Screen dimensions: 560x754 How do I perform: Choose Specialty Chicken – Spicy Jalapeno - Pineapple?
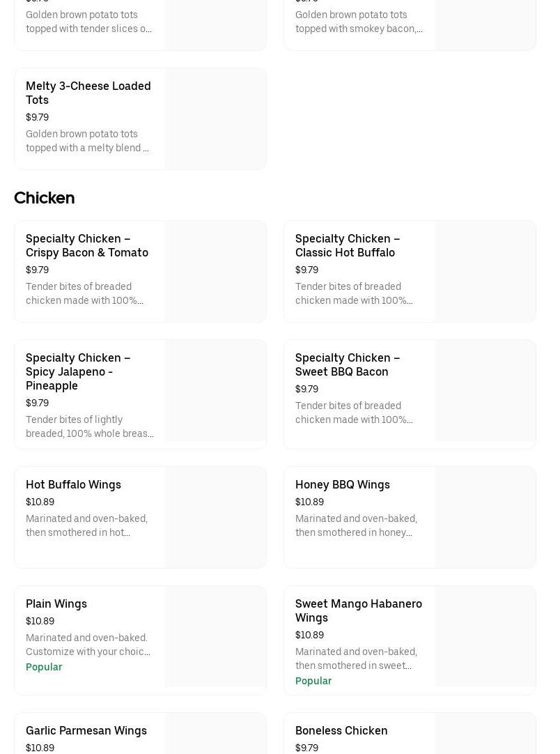click(78, 371)
